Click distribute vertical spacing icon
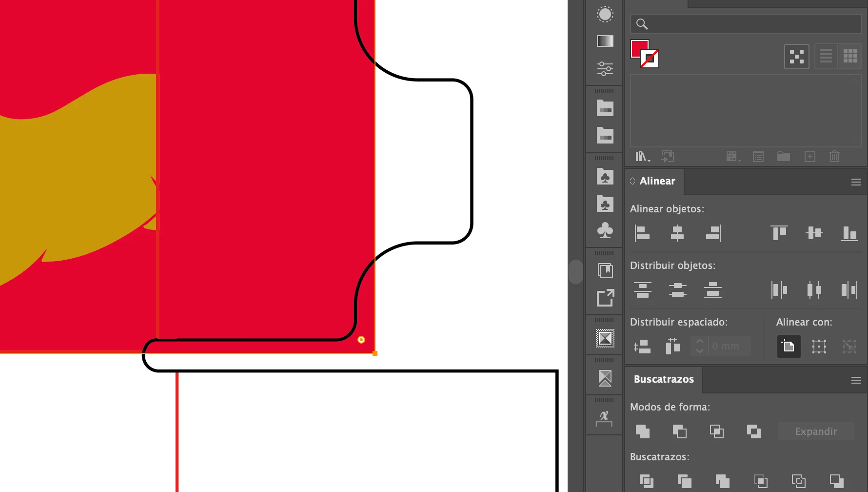 pyautogui.click(x=642, y=347)
